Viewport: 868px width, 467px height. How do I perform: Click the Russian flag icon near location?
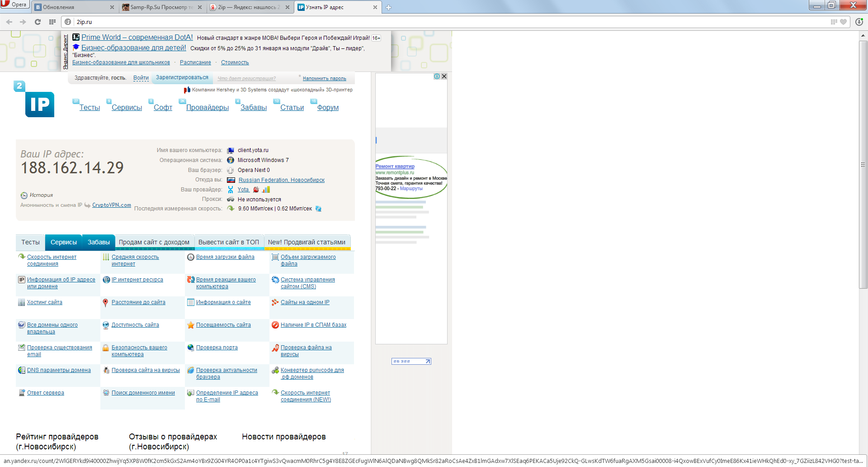point(231,180)
